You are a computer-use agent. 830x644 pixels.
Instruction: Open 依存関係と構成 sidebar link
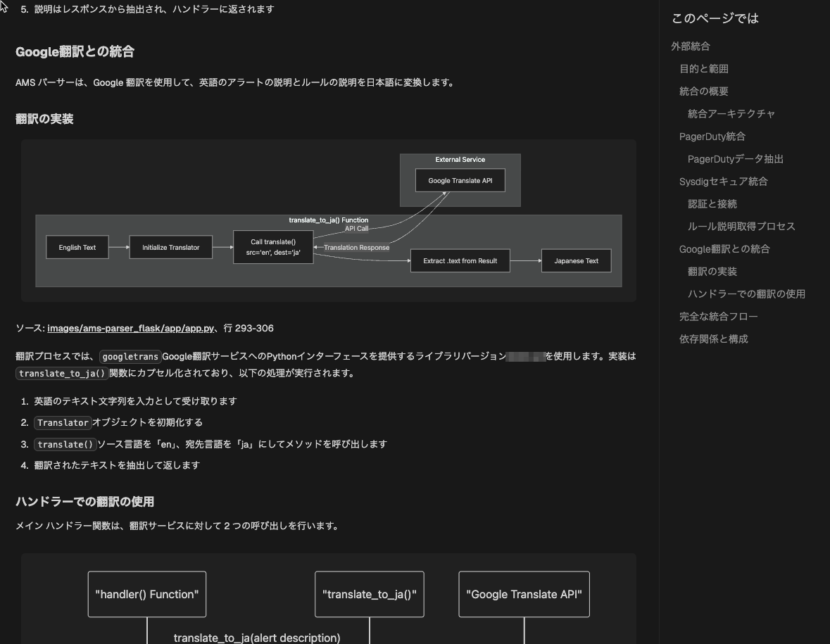[714, 339]
